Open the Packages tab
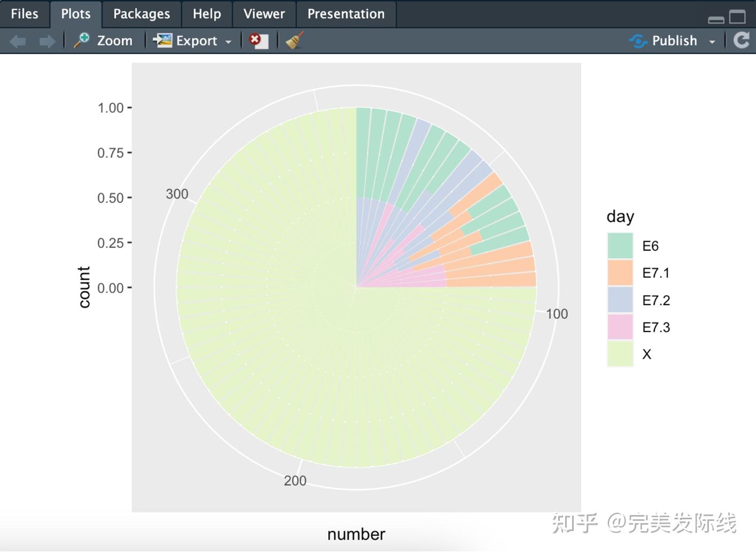Screen dimensions: 756x553 [x=142, y=14]
